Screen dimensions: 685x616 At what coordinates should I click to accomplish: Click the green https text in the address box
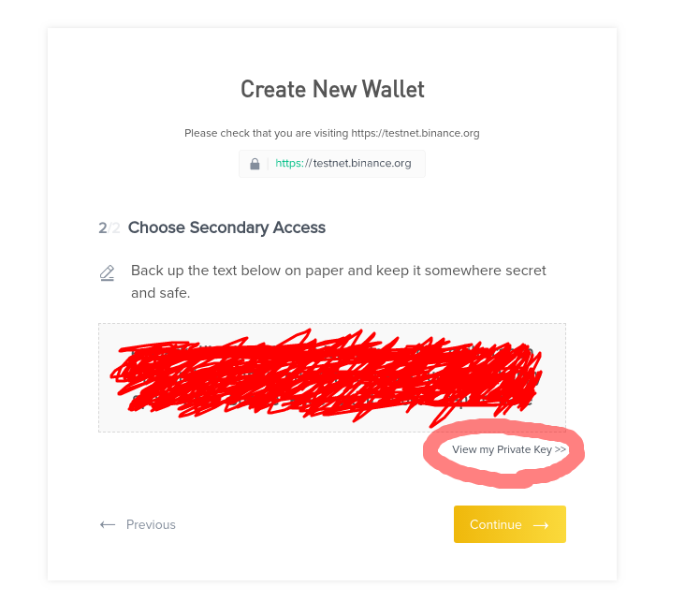[x=288, y=163]
